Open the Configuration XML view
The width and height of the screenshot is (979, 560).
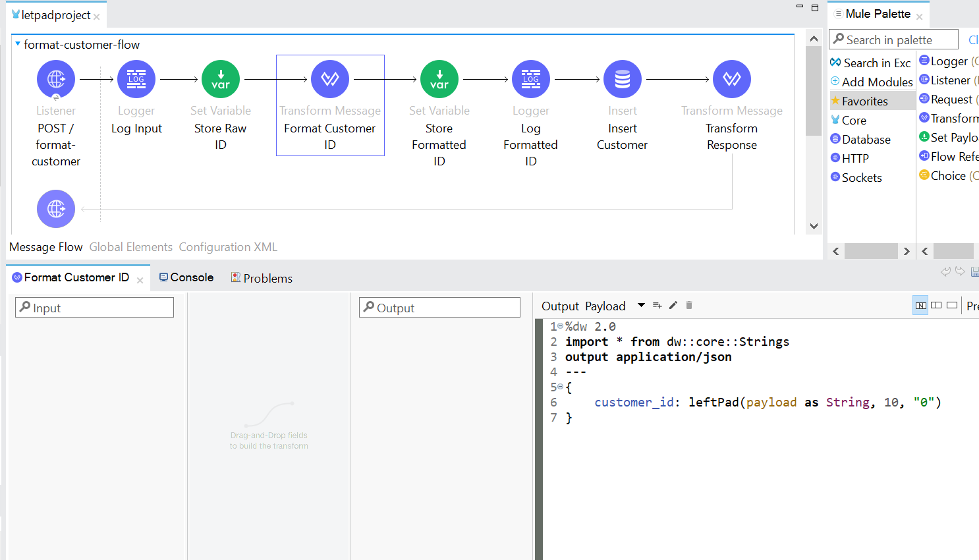(x=228, y=247)
